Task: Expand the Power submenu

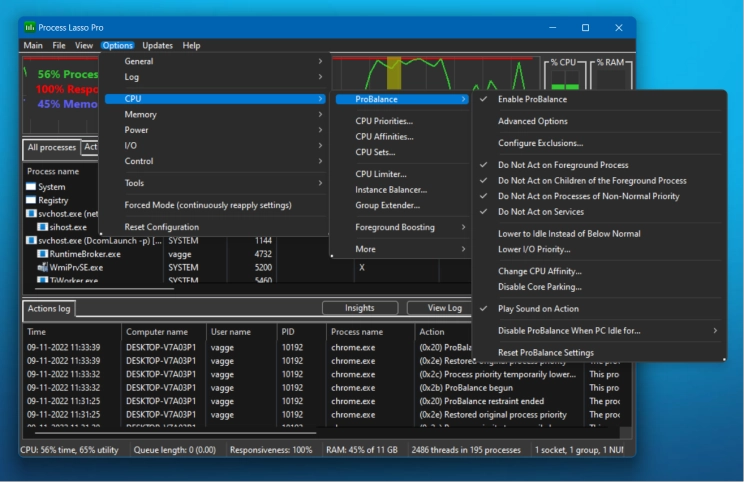Action: (x=215, y=130)
